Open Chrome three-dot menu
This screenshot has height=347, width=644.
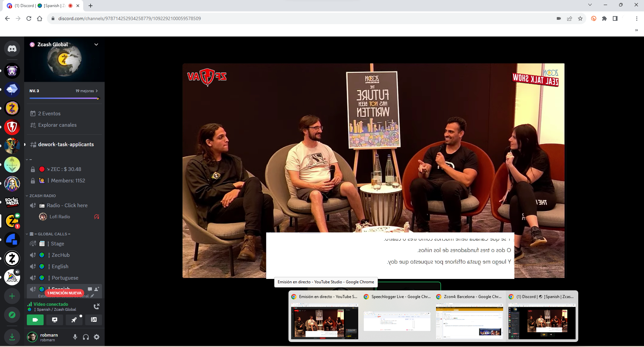point(637,18)
